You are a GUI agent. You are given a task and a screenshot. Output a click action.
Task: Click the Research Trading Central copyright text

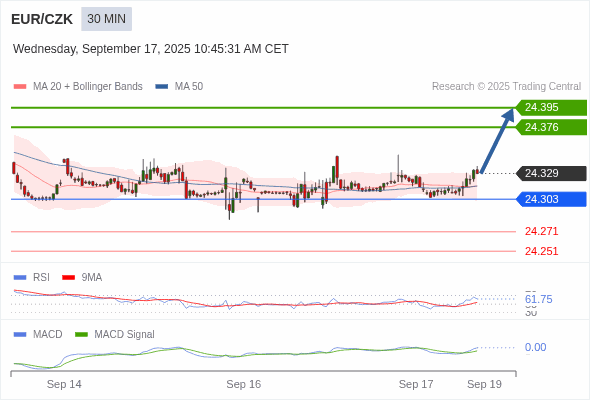pyautogui.click(x=506, y=87)
